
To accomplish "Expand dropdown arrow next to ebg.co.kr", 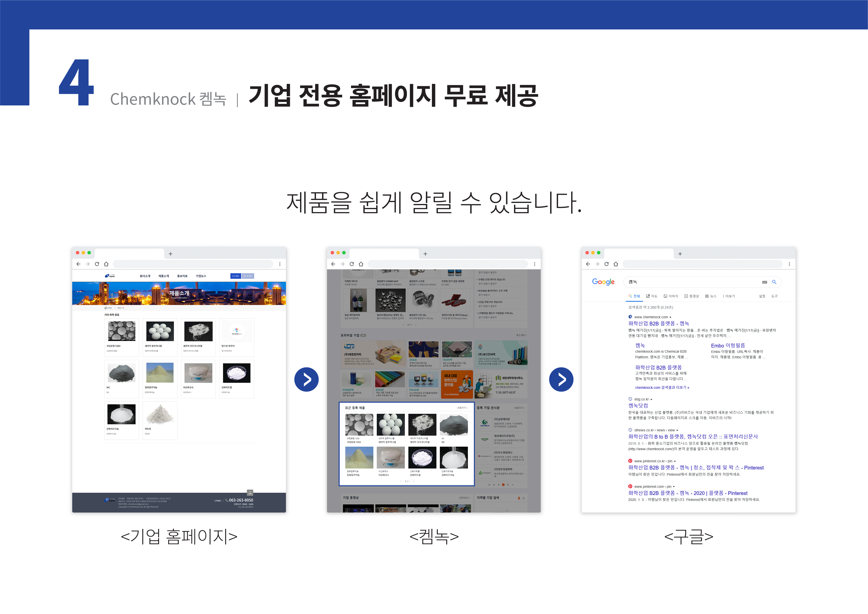I will 651,399.
